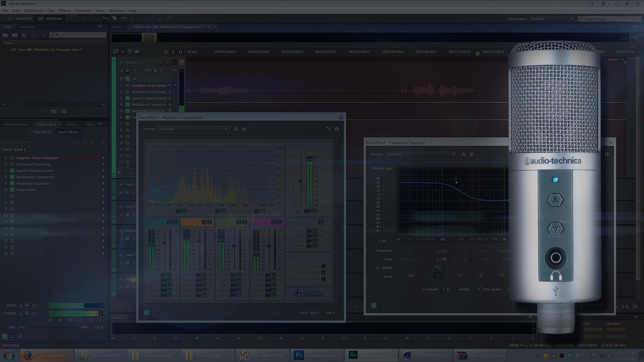Click the info icon in Parametric Equalizer
Image resolution: width=644 pixels, height=362 pixels.
606,155
